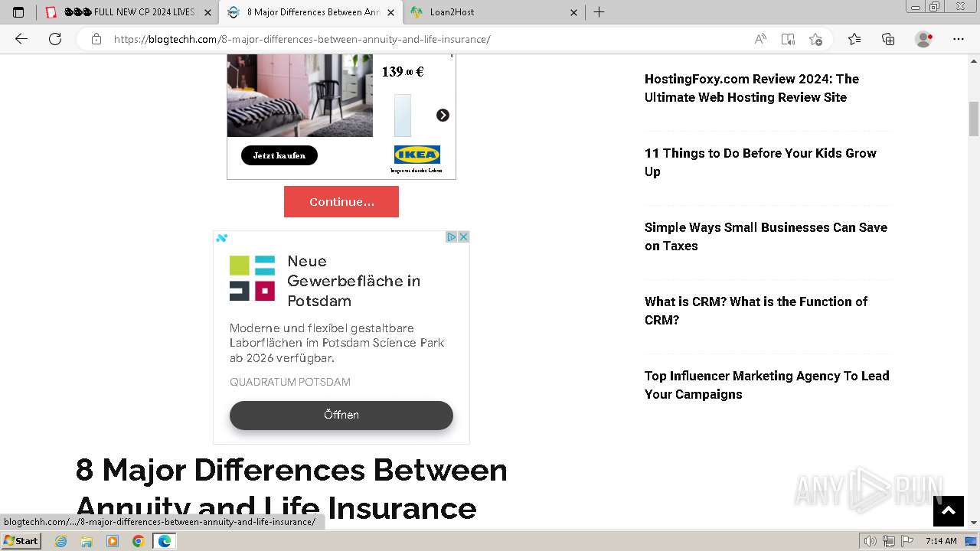Select Edge taskbar button
This screenshot has width=980, height=551.
point(164,541)
